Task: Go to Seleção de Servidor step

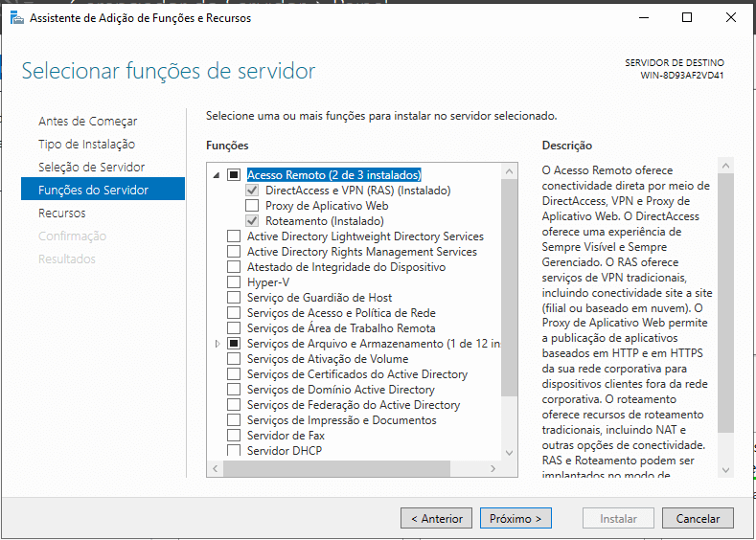Action: coord(92,168)
